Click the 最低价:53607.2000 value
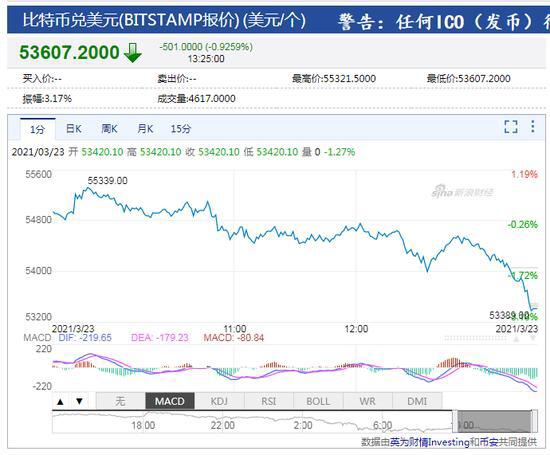 [x=469, y=78]
